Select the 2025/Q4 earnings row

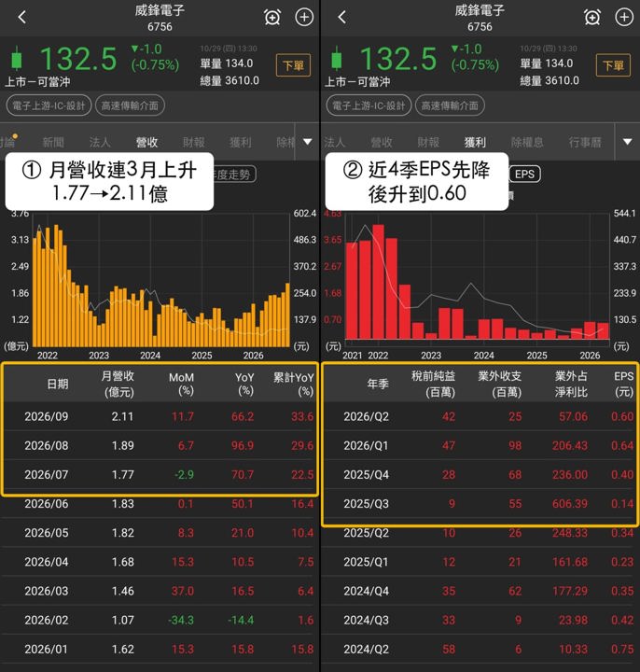click(480, 474)
